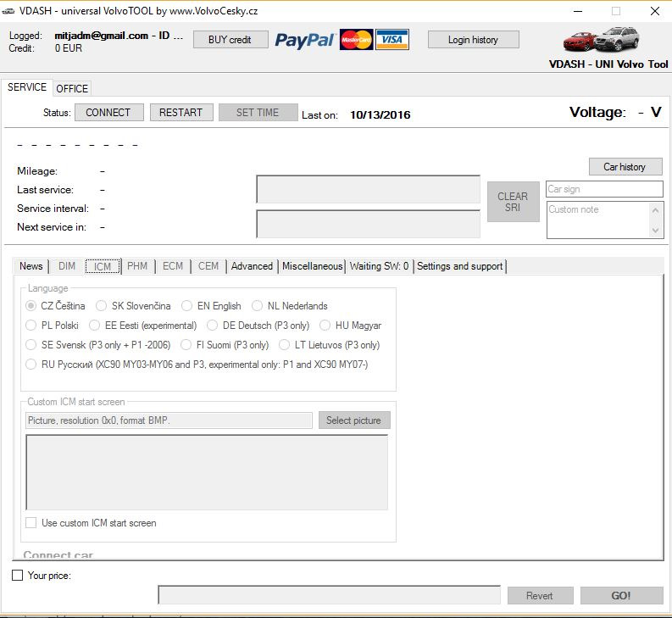The image size is (672, 618).
Task: Open Login history
Action: click(x=473, y=40)
